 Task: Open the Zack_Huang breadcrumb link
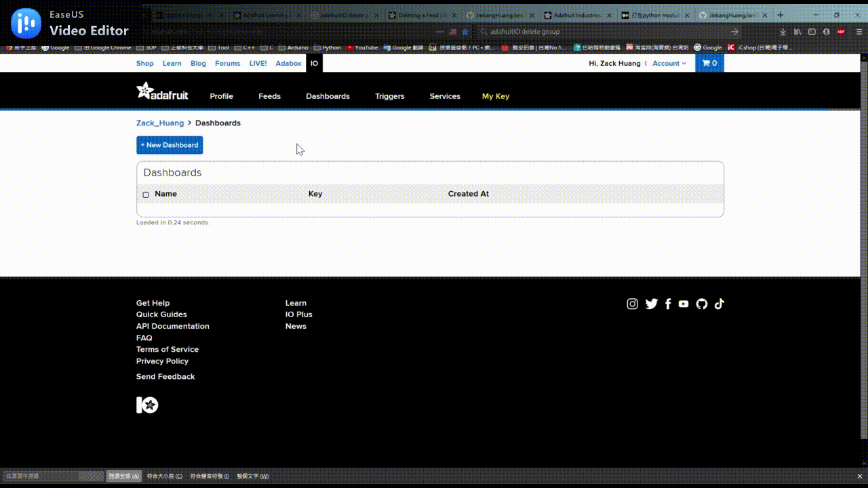point(160,123)
